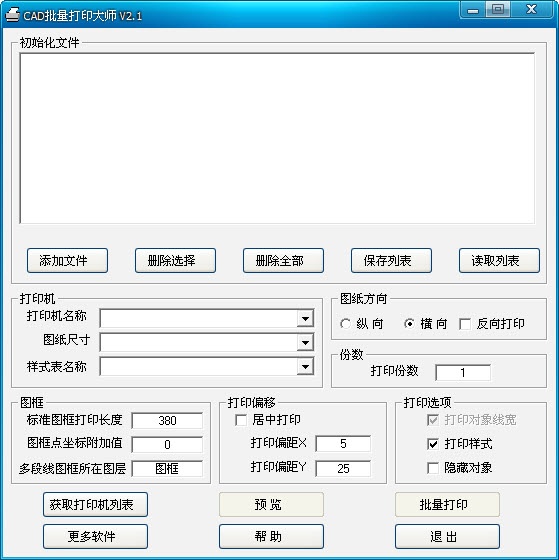Click the 打印偏距Y input field
This screenshot has height=560, width=559.
point(343,469)
